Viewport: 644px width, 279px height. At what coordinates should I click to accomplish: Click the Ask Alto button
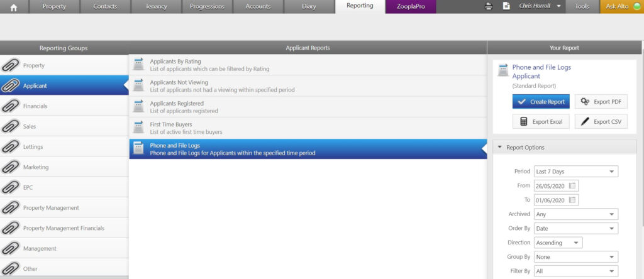tap(622, 6)
